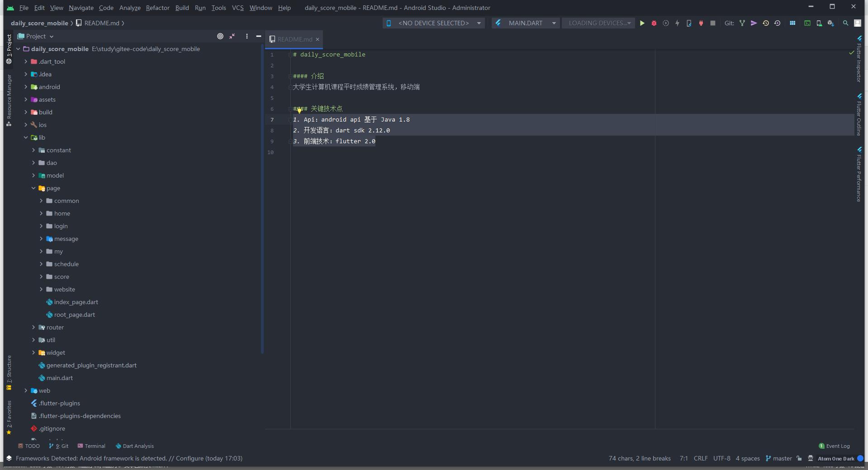The image size is (868, 470).
Task: Open Project Structure grid icon in toolbar
Action: point(792,23)
